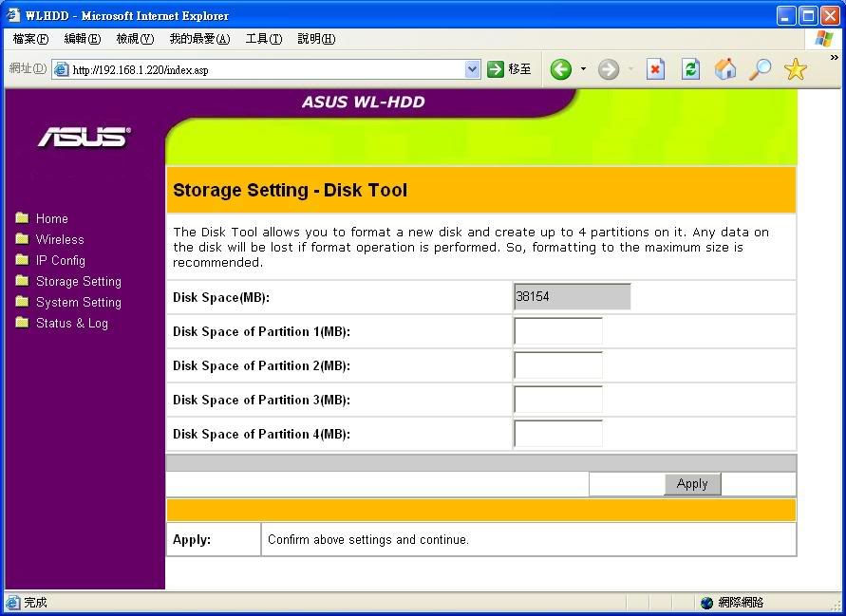Image resolution: width=846 pixels, height=616 pixels.
Task: Click the 'Confirm above settings and continue.' text
Action: point(368,539)
